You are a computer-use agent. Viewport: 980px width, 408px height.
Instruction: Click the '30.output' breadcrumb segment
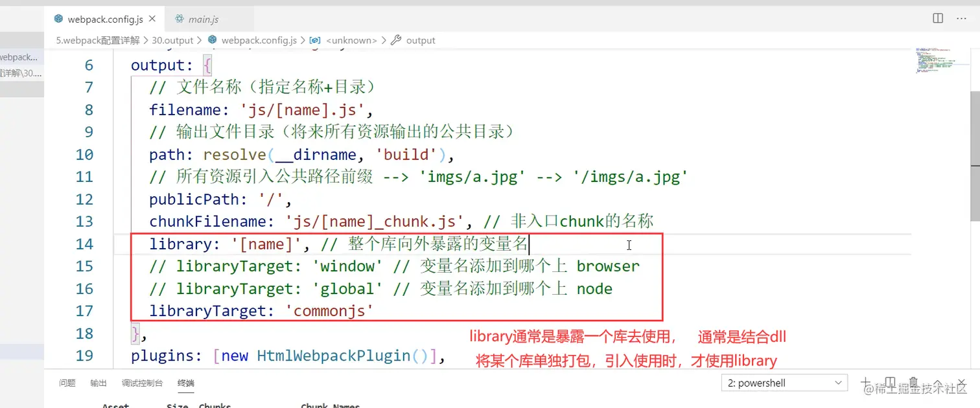click(173, 40)
